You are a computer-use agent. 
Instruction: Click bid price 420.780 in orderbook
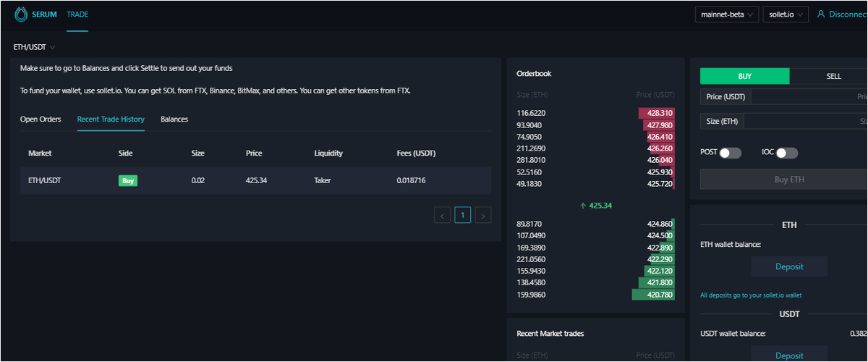coord(660,295)
